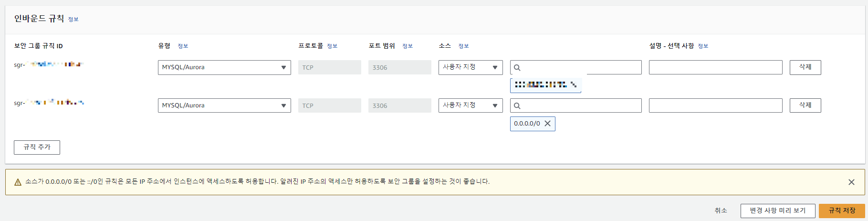Dismiss the 0.0.0.0/0 warning banner
This screenshot has width=868, height=221.
click(x=851, y=182)
